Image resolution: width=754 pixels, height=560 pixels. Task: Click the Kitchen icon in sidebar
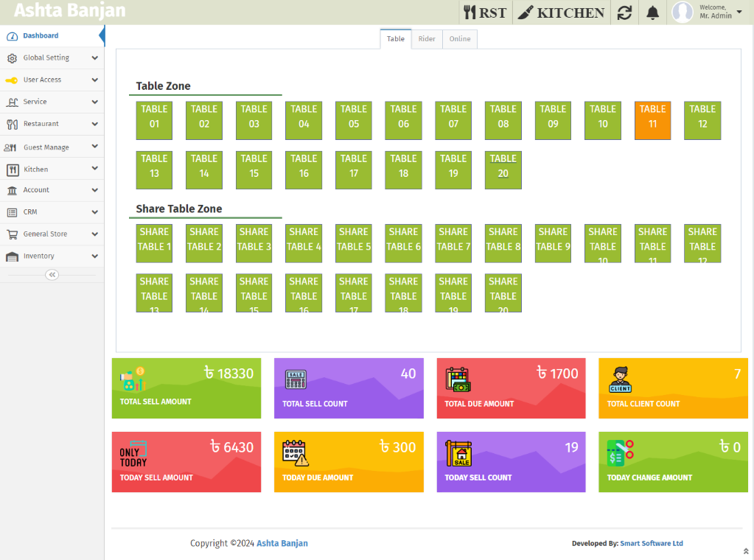(13, 169)
